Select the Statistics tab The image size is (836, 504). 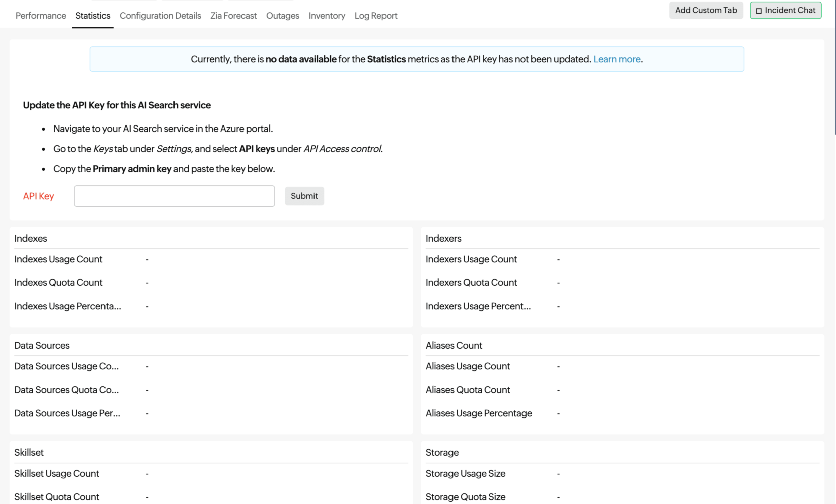[93, 16]
